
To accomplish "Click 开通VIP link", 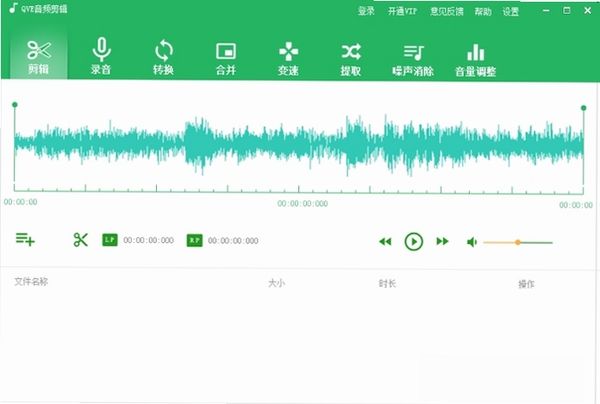I will click(x=402, y=11).
